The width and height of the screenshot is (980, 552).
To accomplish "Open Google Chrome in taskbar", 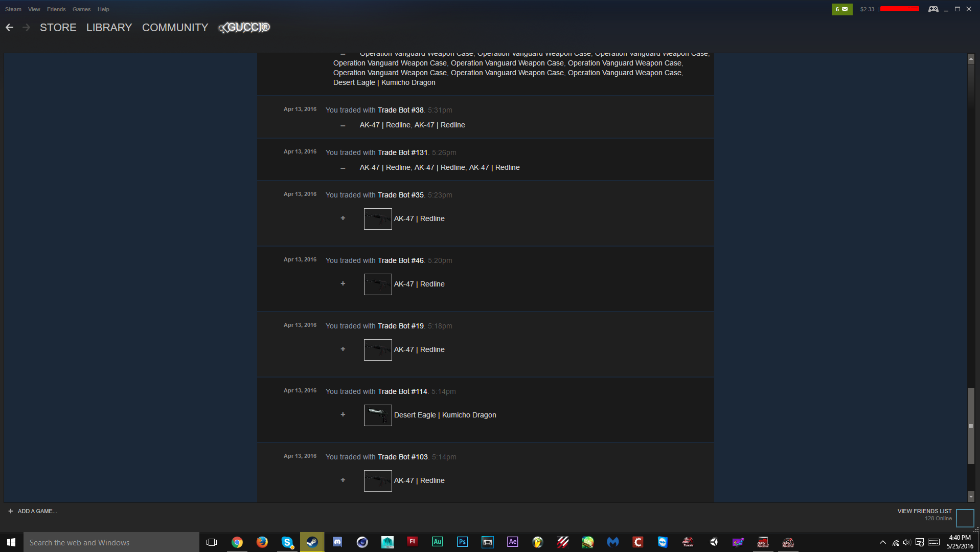I will click(x=237, y=542).
